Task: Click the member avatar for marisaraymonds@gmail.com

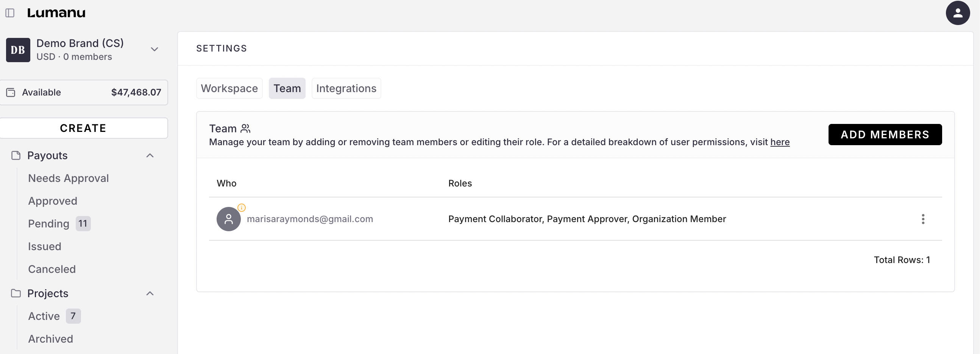Action: 228,219
